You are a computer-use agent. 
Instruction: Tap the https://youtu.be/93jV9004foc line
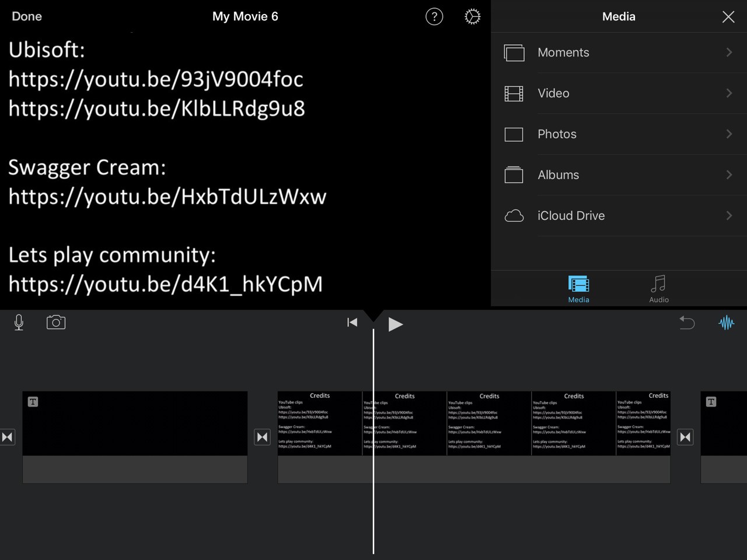(156, 80)
